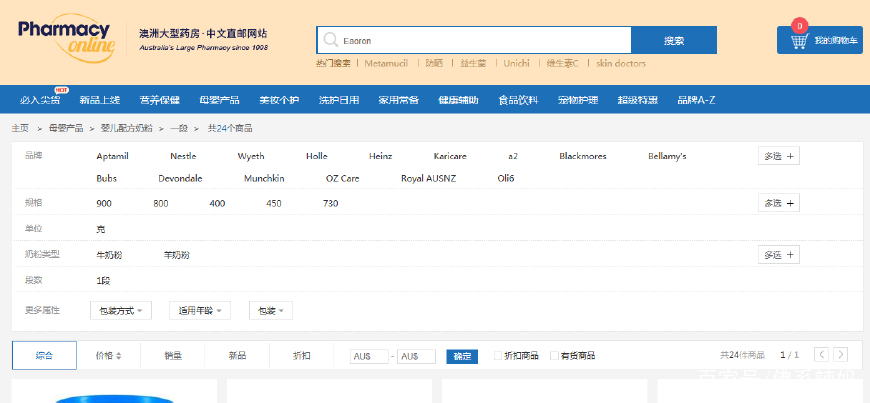Expand the 包装 attribute dropdown

coord(270,311)
